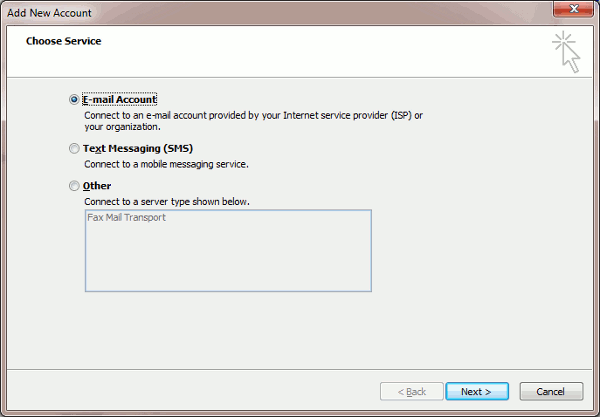Click the Add New Account title bar text
This screenshot has height=417, width=600.
pyautogui.click(x=50, y=12)
